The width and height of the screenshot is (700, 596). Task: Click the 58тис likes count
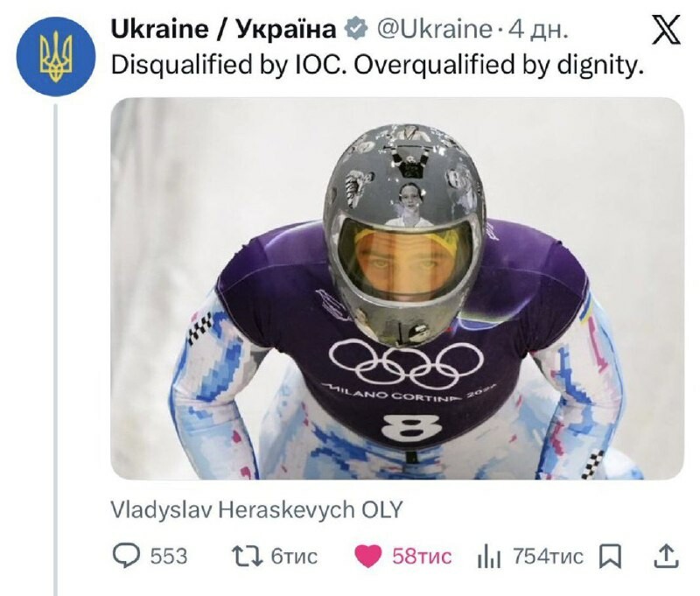[422, 556]
